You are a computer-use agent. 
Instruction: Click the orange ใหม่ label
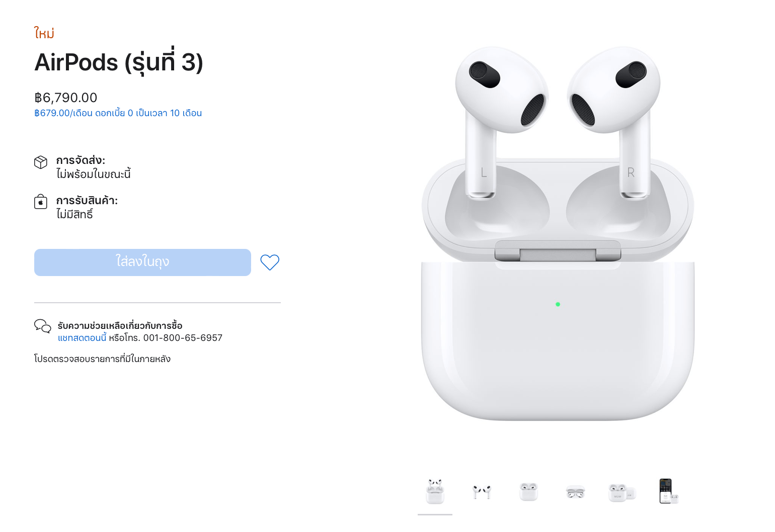[44, 33]
